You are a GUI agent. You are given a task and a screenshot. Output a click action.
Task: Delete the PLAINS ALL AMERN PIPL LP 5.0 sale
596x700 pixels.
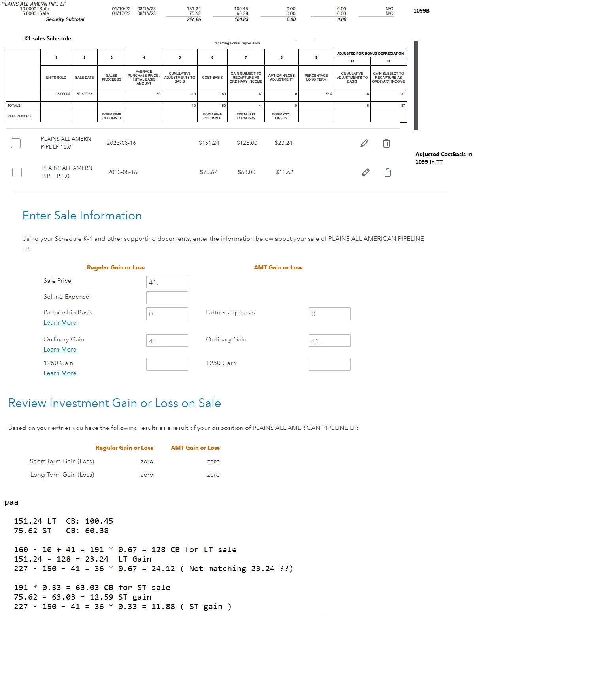388,172
